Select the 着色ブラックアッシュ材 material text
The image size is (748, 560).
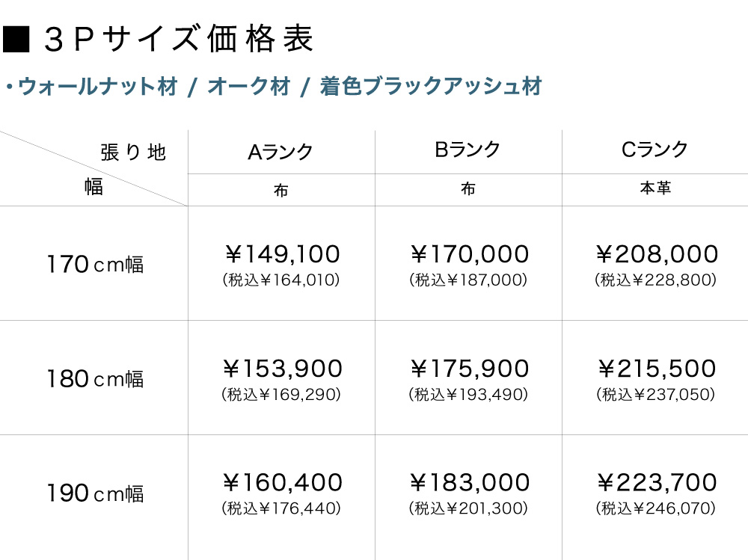tap(431, 87)
